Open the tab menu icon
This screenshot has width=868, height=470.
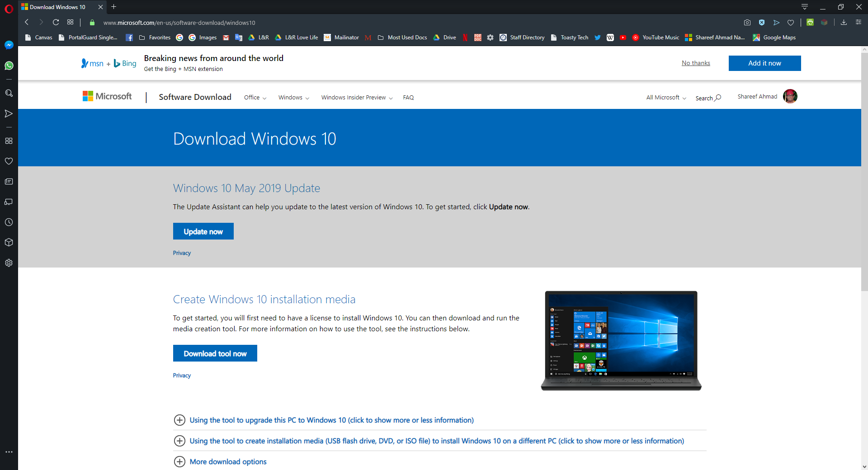(x=805, y=7)
